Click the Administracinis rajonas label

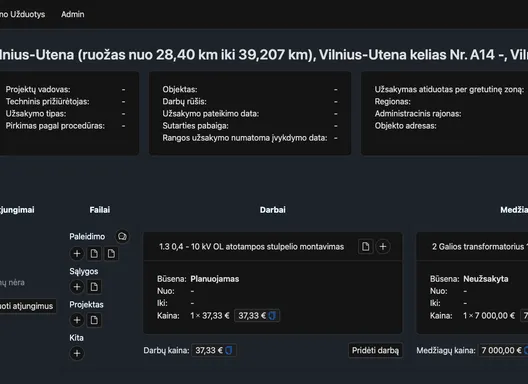pyautogui.click(x=418, y=114)
